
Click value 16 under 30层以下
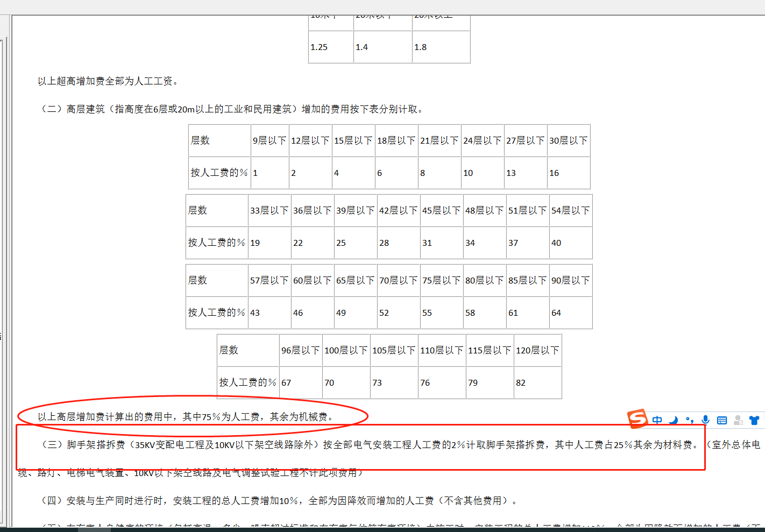tap(569, 173)
